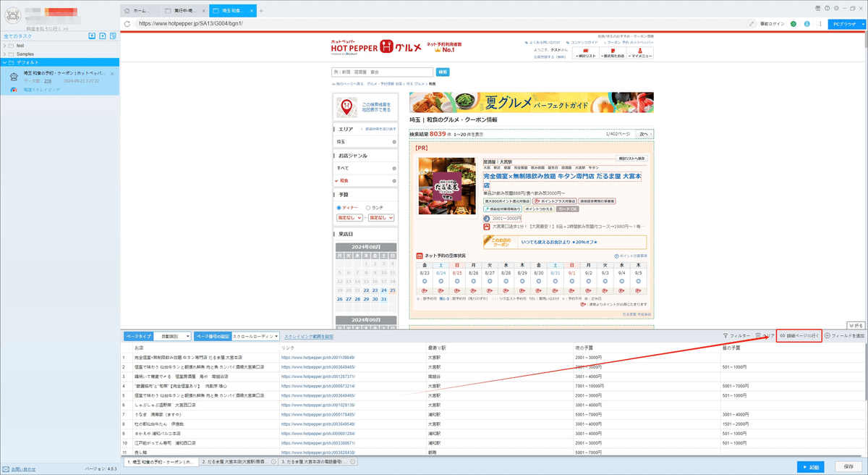Expand the Samples folder
Image resolution: width=868 pixels, height=475 pixels.
4,54
